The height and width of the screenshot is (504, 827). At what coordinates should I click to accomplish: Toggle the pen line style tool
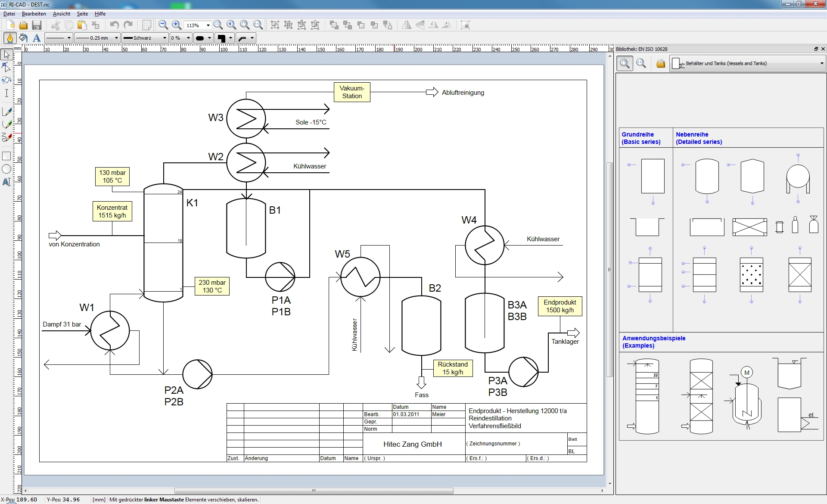(x=10, y=38)
